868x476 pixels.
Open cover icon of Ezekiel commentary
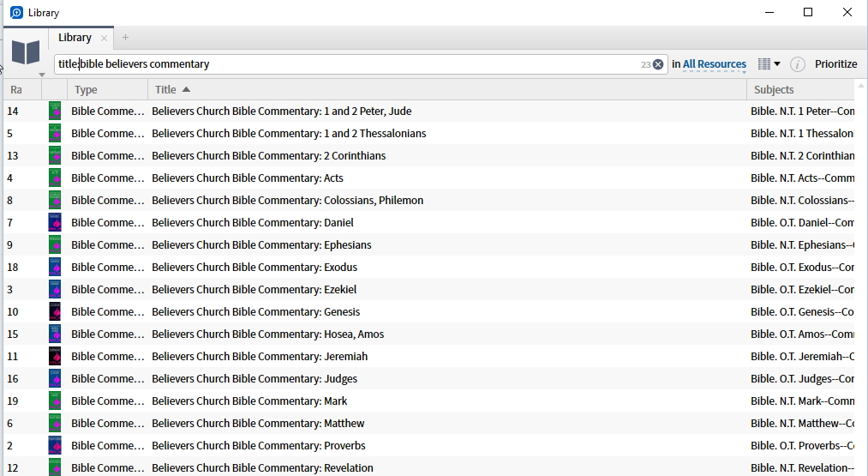tap(55, 289)
